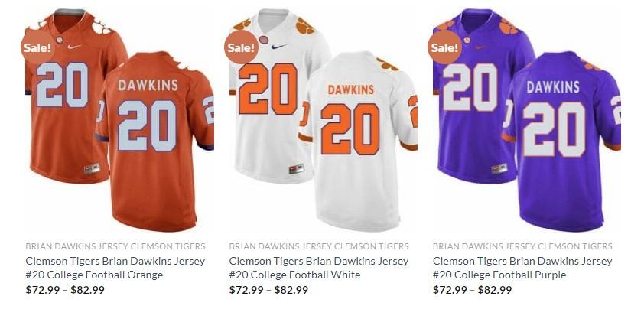Viewport: 644px width, 309px height.
Task: Click the $72.99 – $82.99 price under purple jersey
Action: coord(473,290)
